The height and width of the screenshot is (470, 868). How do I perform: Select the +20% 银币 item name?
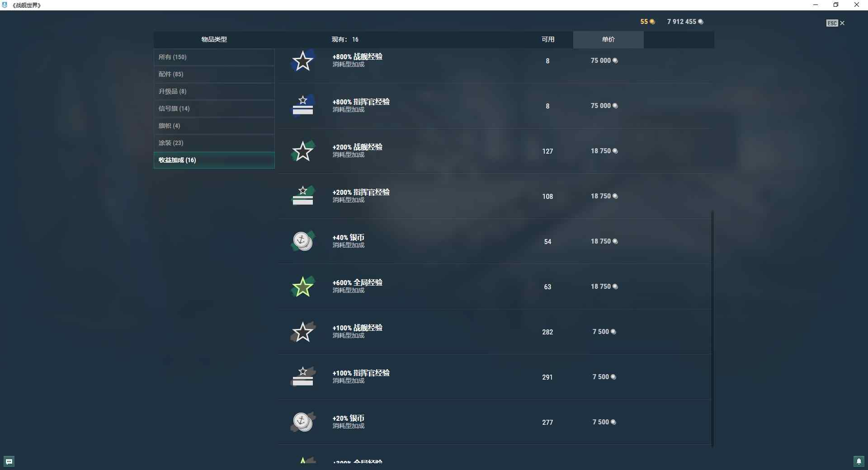[x=349, y=418]
